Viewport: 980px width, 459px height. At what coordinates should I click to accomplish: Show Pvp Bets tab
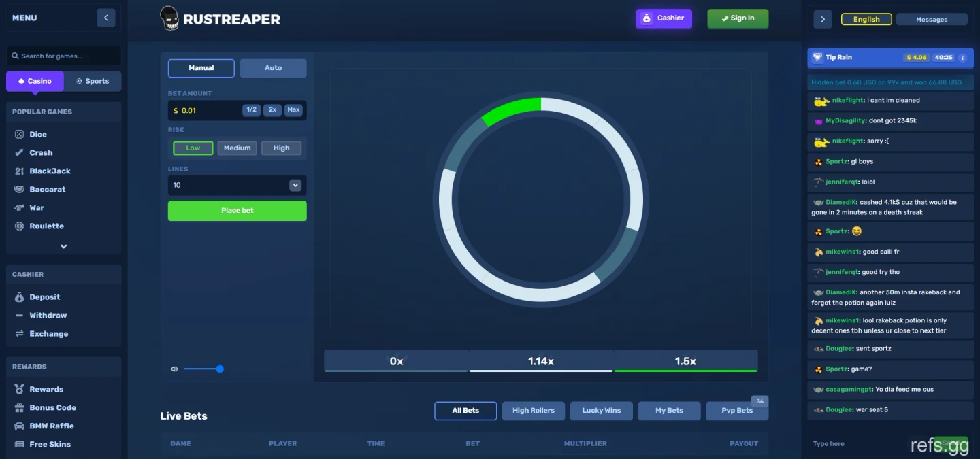[x=737, y=411]
